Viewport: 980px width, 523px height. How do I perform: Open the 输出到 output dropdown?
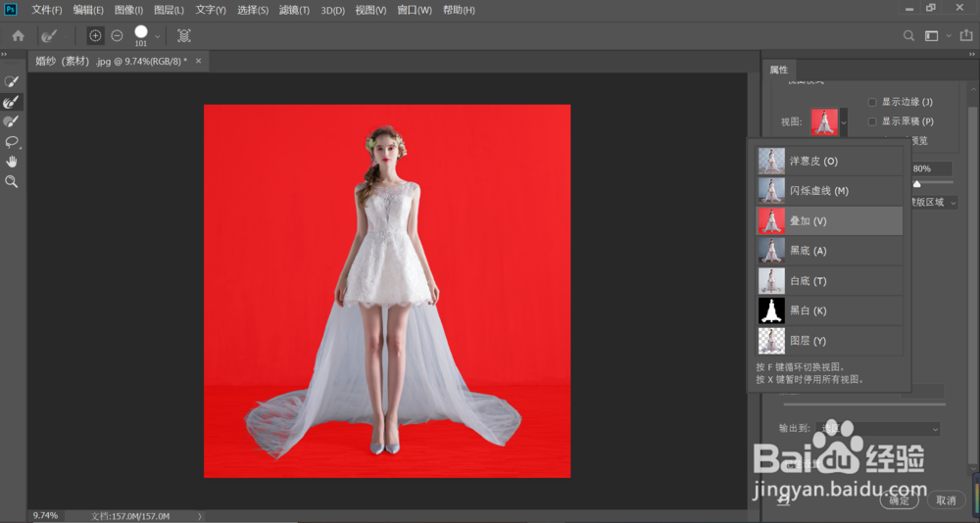click(x=878, y=428)
